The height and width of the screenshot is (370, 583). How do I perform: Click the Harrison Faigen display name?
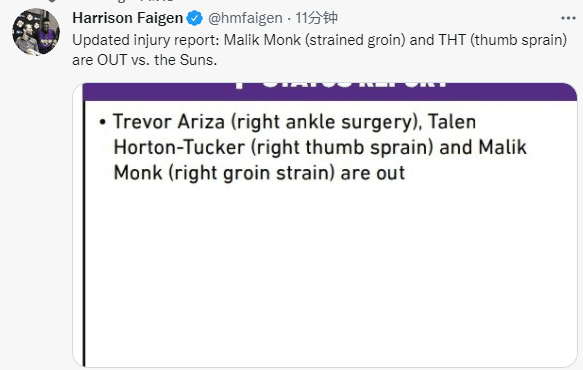tap(128, 18)
